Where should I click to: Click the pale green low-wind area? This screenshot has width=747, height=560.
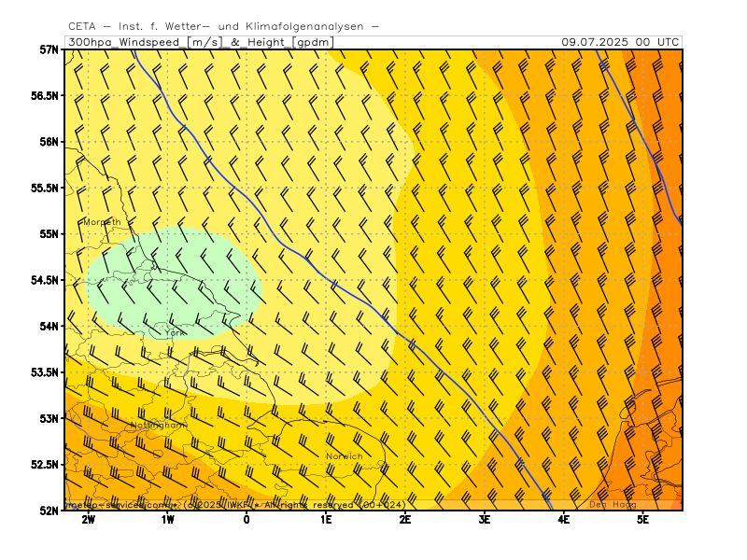pos(174,284)
